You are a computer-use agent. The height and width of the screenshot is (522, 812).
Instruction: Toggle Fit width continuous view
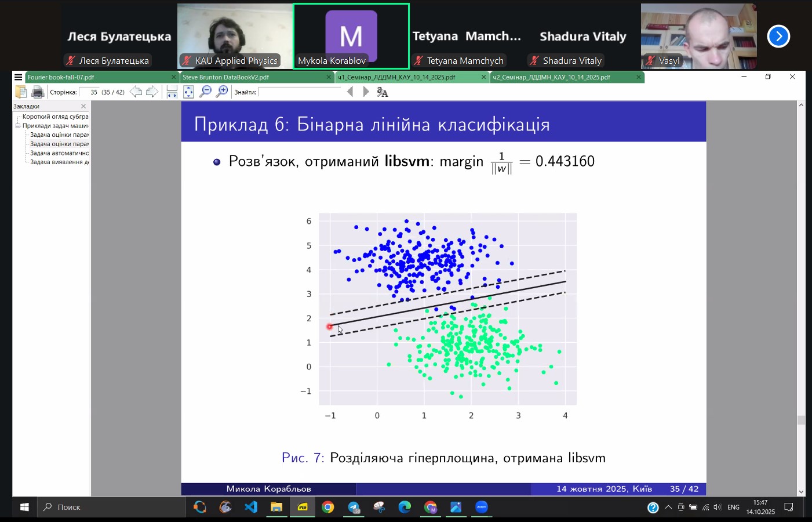point(172,92)
